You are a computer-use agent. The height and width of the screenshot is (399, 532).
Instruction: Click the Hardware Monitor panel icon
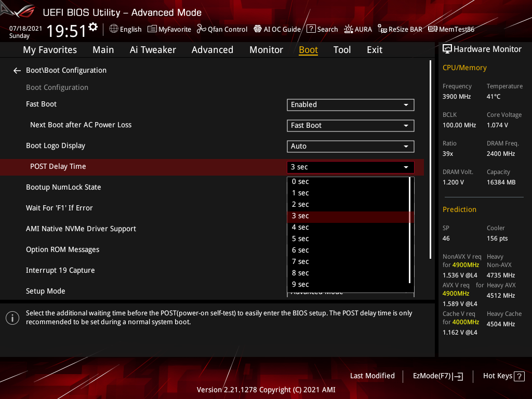(447, 48)
